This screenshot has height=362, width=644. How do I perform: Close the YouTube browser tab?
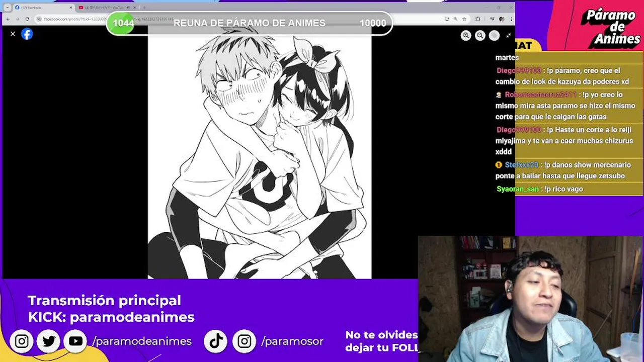click(x=134, y=8)
